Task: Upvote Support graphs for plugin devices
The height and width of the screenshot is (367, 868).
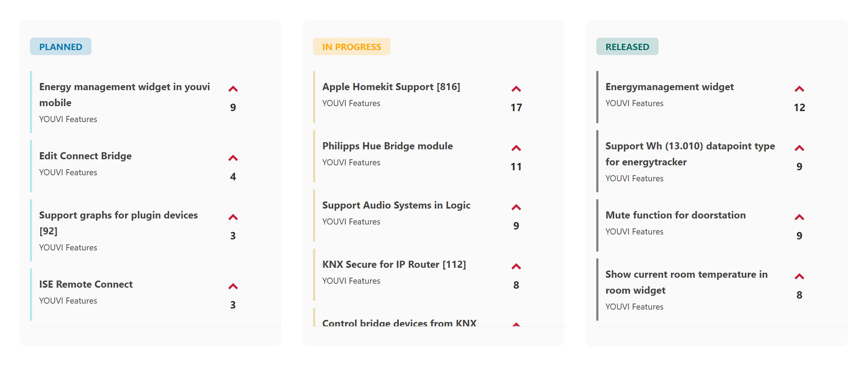Action: [233, 218]
